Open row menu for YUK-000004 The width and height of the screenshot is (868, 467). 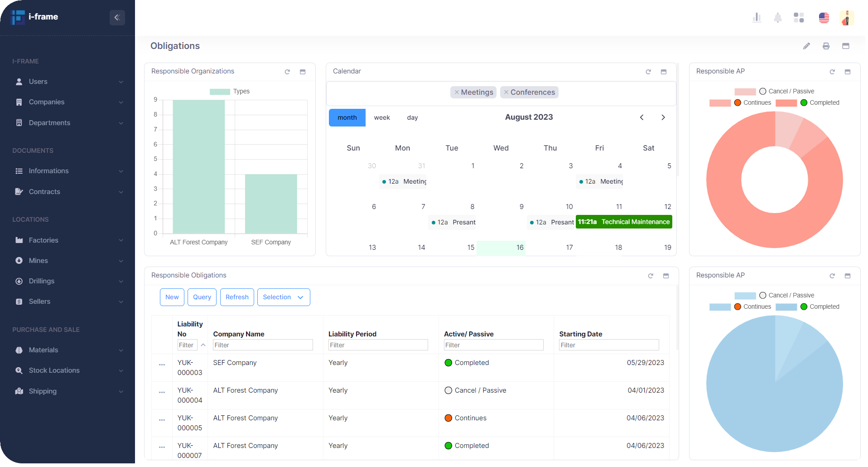pos(162,393)
